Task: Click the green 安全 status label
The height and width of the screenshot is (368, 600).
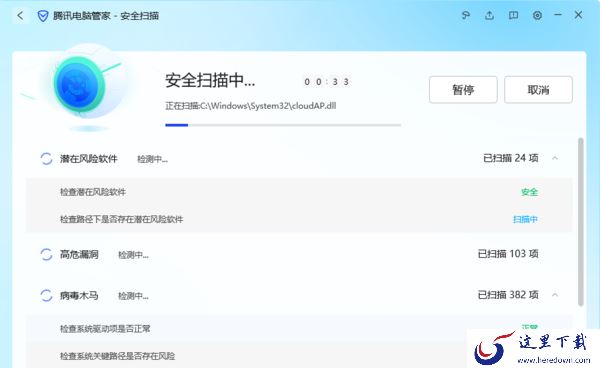Action: (x=530, y=192)
